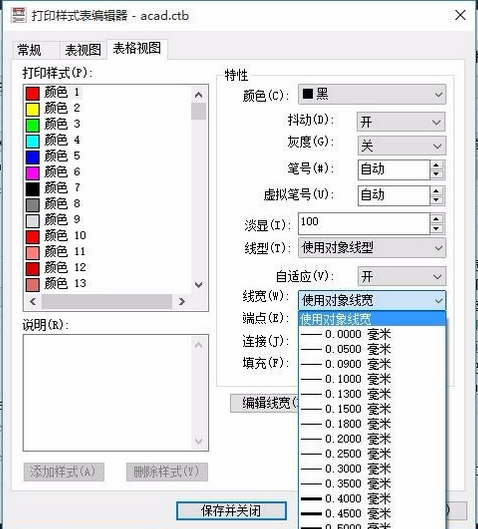Collapse the 线宽(W) dropdown
The height and width of the screenshot is (529, 478).
372,300
